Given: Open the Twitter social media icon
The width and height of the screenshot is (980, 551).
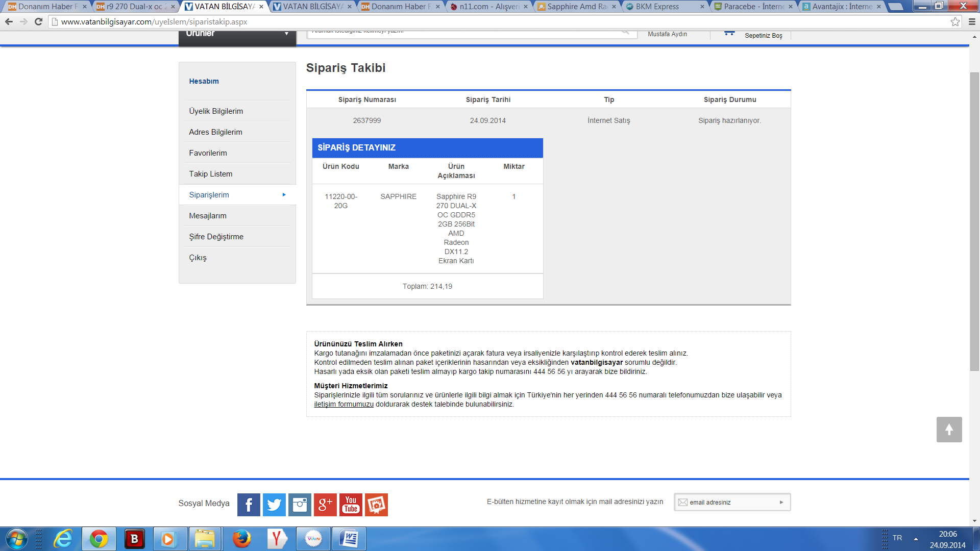Looking at the screenshot, I should 274,505.
